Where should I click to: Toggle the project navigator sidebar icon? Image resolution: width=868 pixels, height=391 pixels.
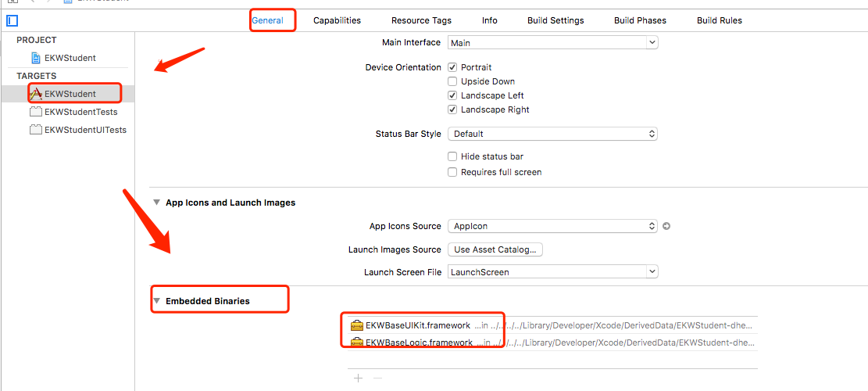coord(13,21)
